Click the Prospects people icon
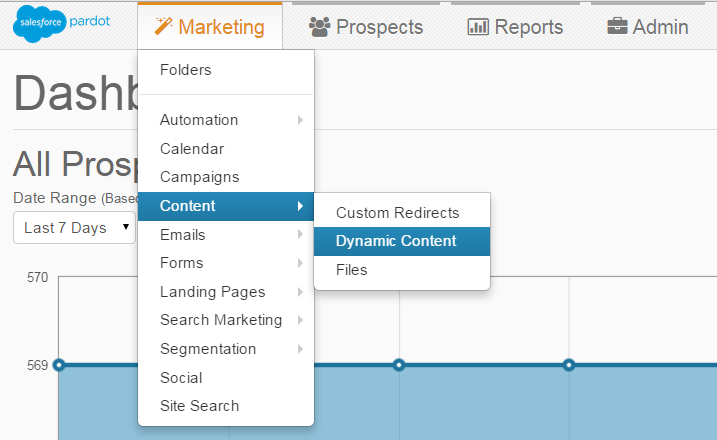717x440 pixels. pos(319,27)
